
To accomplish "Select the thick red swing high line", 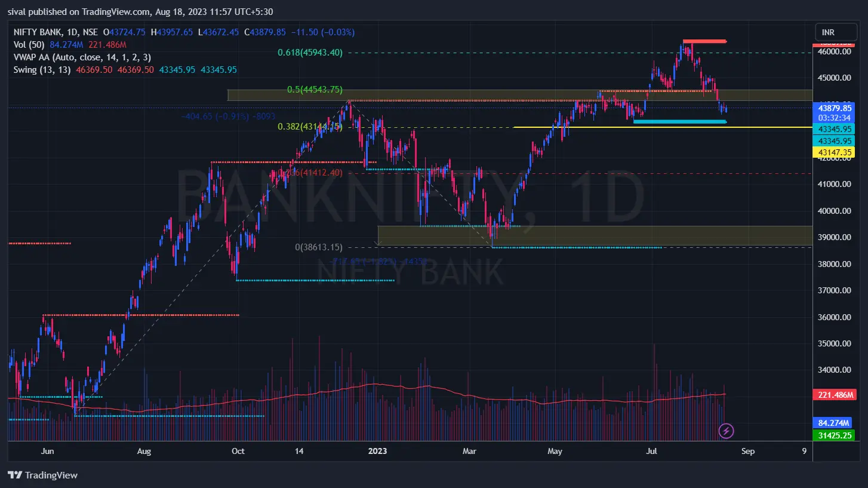I will pos(704,41).
